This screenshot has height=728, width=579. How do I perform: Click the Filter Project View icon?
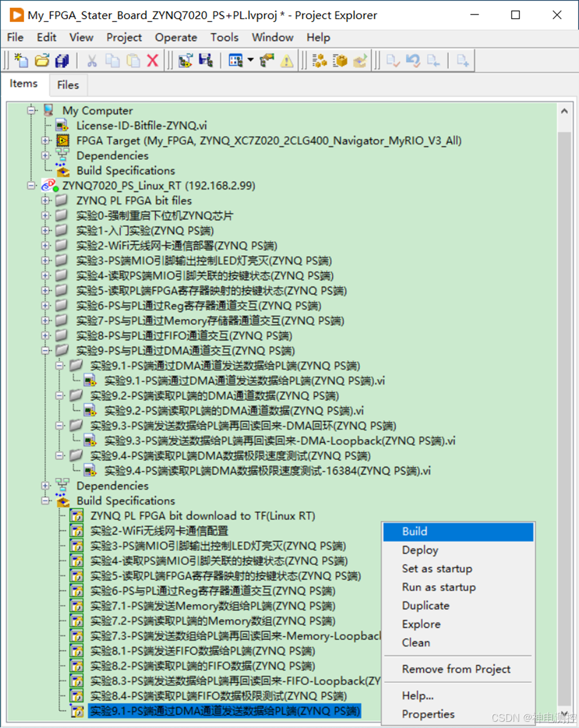point(235,60)
